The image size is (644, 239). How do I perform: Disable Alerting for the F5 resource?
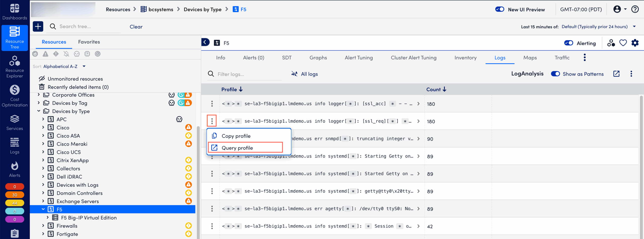point(569,43)
